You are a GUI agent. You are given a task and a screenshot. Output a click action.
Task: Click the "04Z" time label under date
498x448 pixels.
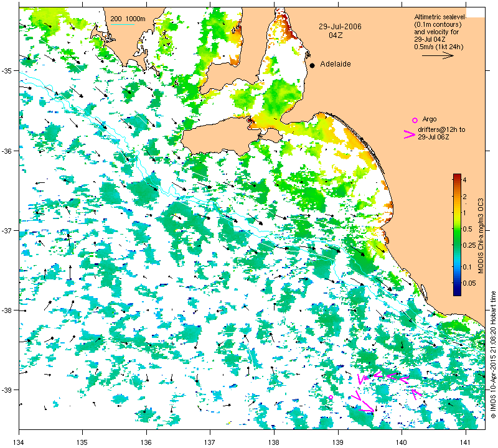[x=336, y=35]
